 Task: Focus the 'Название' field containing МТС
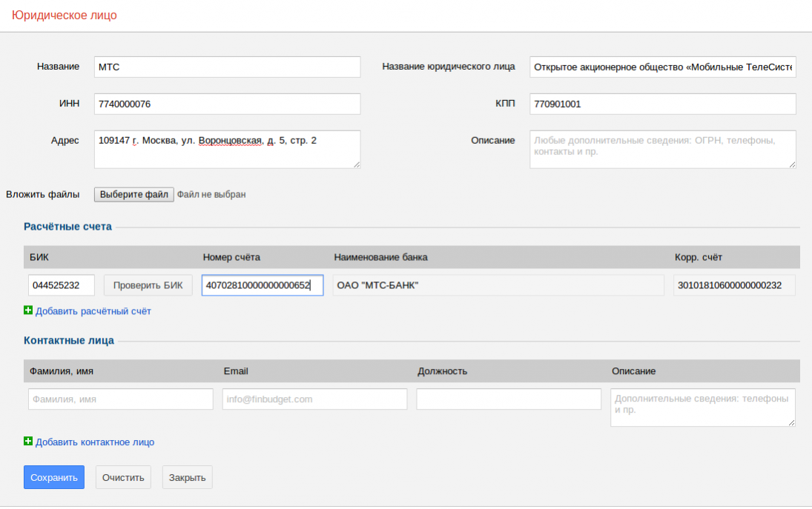tap(227, 67)
